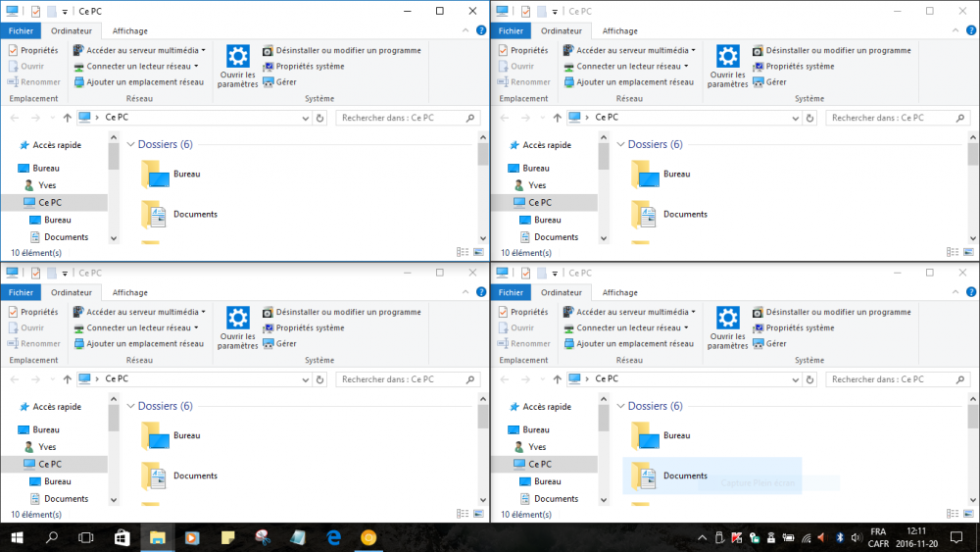This screenshot has width=980, height=552.
Task: Open Documents folder in bottom-left window content
Action: point(178,476)
